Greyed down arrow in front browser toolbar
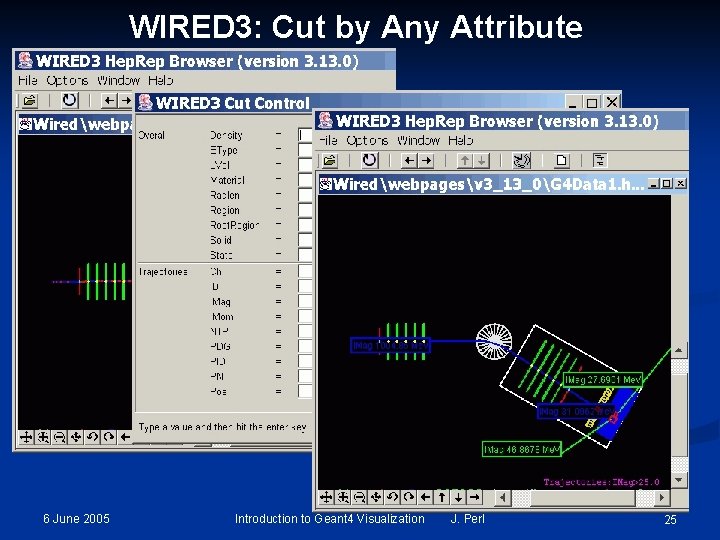This screenshot has height=540, width=720. pyautogui.click(x=481, y=160)
